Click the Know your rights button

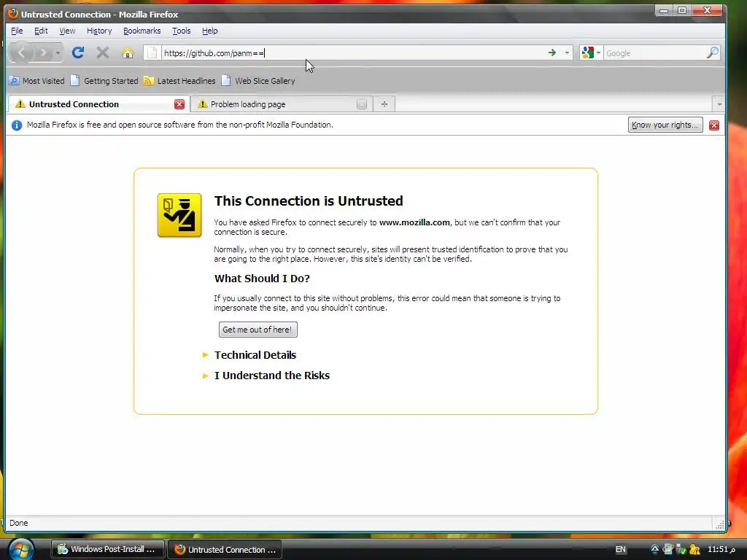pyautogui.click(x=665, y=125)
